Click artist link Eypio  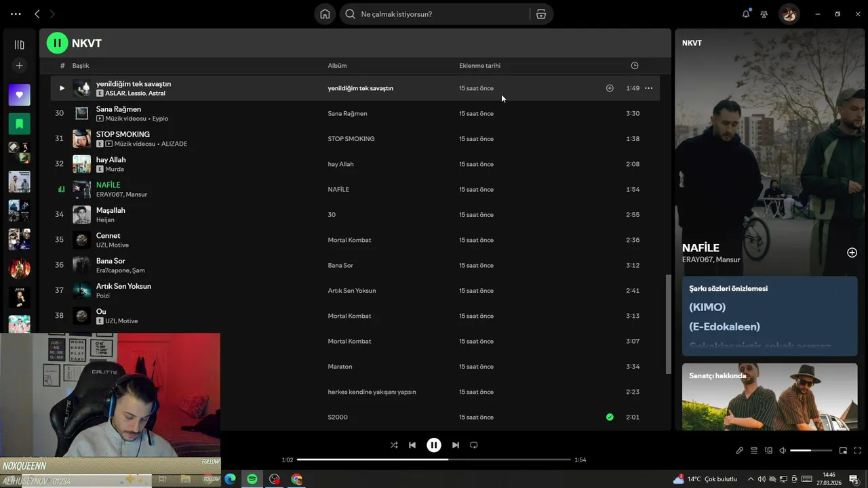pos(160,119)
